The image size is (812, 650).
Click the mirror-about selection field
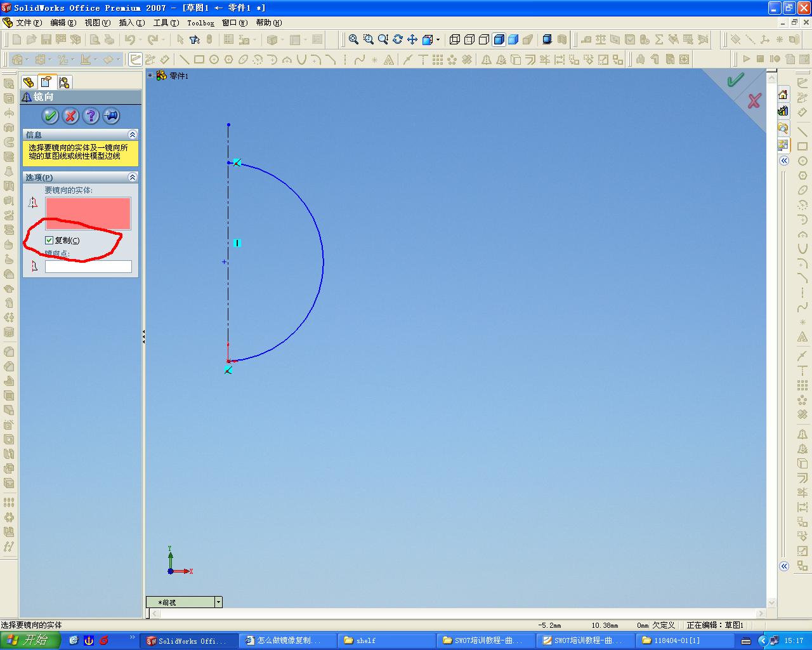(x=88, y=267)
